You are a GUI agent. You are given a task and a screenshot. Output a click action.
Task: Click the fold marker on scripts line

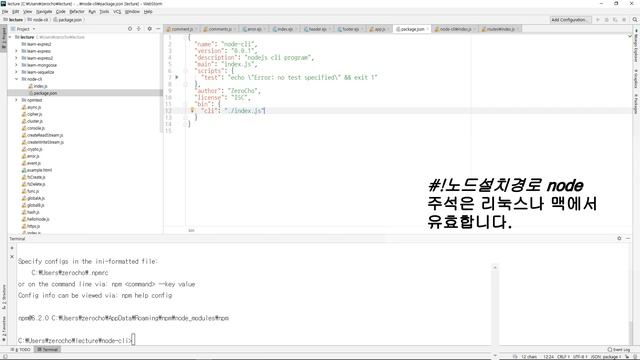click(x=185, y=71)
